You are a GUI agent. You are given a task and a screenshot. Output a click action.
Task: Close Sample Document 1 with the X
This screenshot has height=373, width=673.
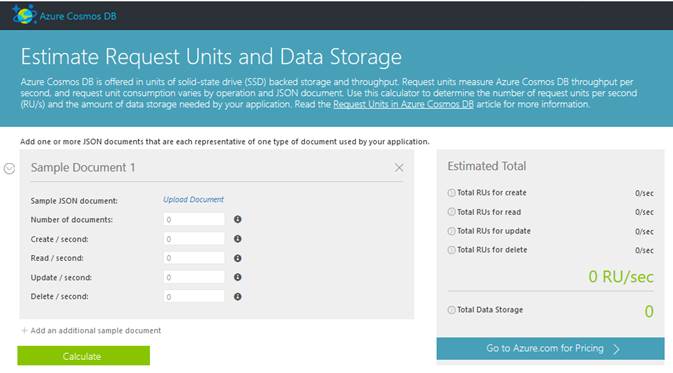pos(399,168)
